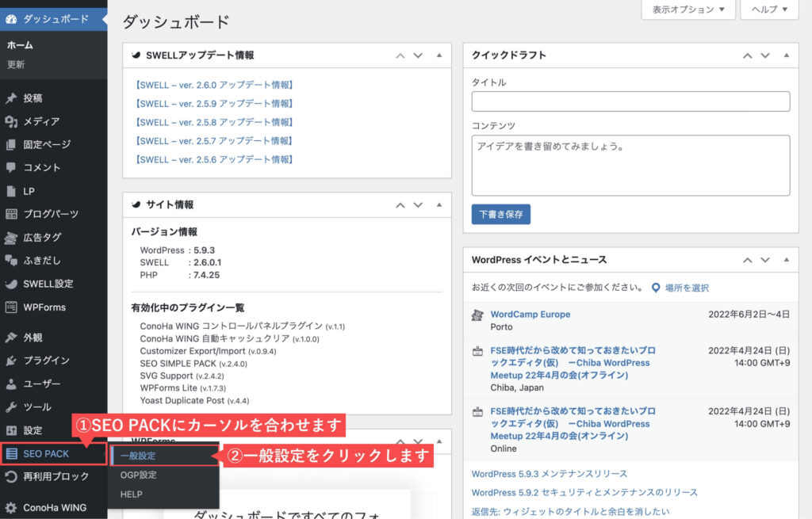Click the WordCamp Europe event icon
The height and width of the screenshot is (519, 812).
point(477,315)
